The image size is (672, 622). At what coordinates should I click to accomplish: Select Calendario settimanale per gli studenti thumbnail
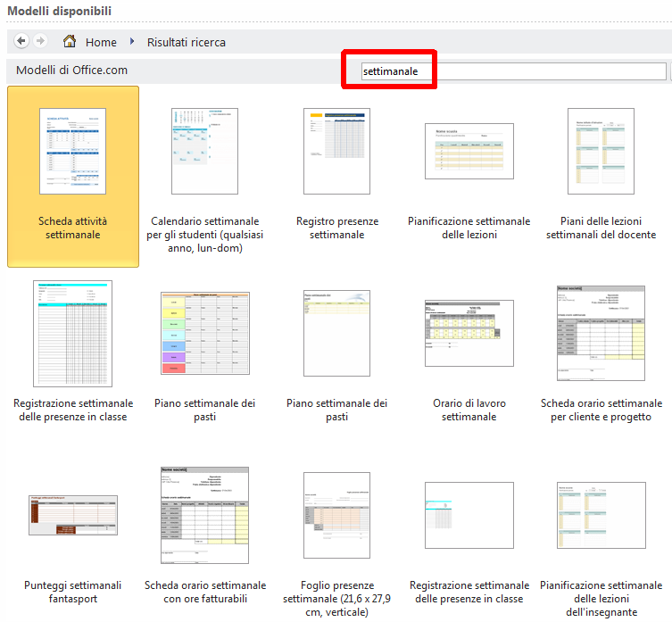pyautogui.click(x=205, y=152)
